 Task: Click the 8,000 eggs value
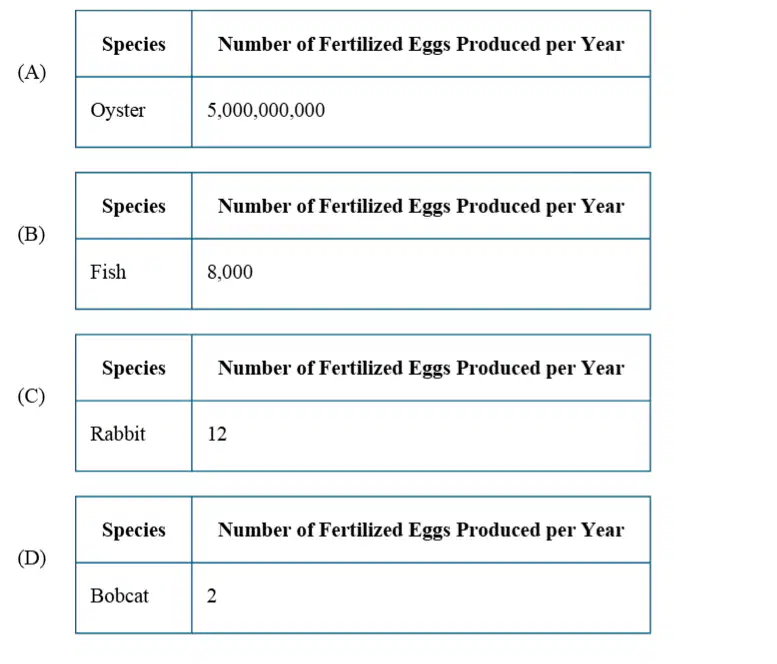tap(230, 272)
